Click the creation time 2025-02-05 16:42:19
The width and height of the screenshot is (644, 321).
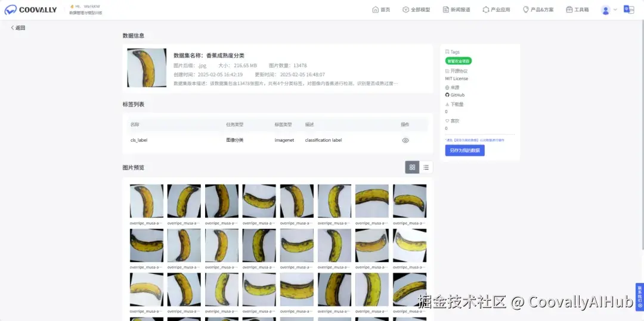point(220,74)
